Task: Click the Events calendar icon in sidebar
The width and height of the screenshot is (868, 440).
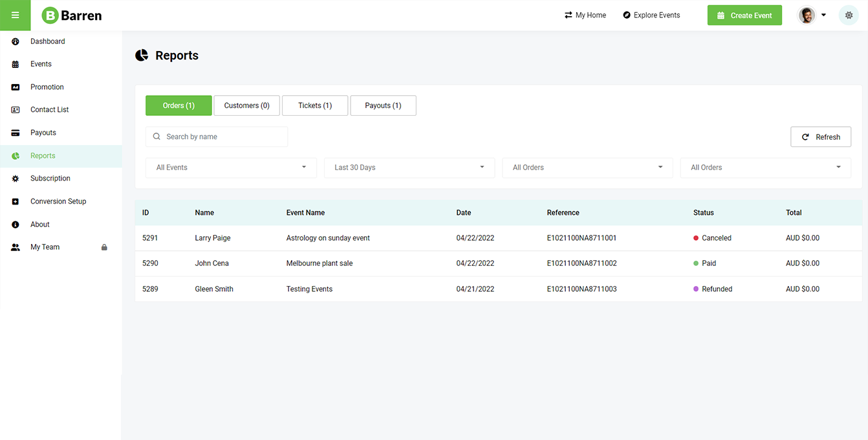Action: click(x=16, y=64)
